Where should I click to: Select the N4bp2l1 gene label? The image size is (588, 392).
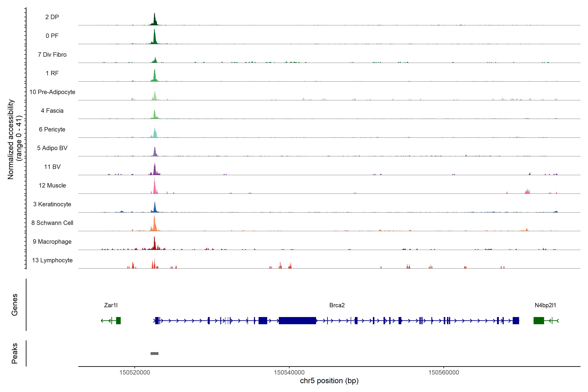[x=545, y=305]
